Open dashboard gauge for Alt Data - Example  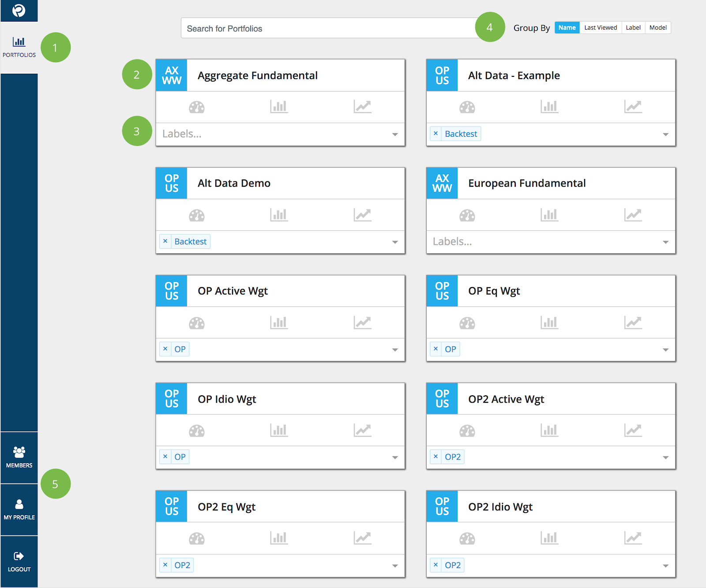point(467,107)
